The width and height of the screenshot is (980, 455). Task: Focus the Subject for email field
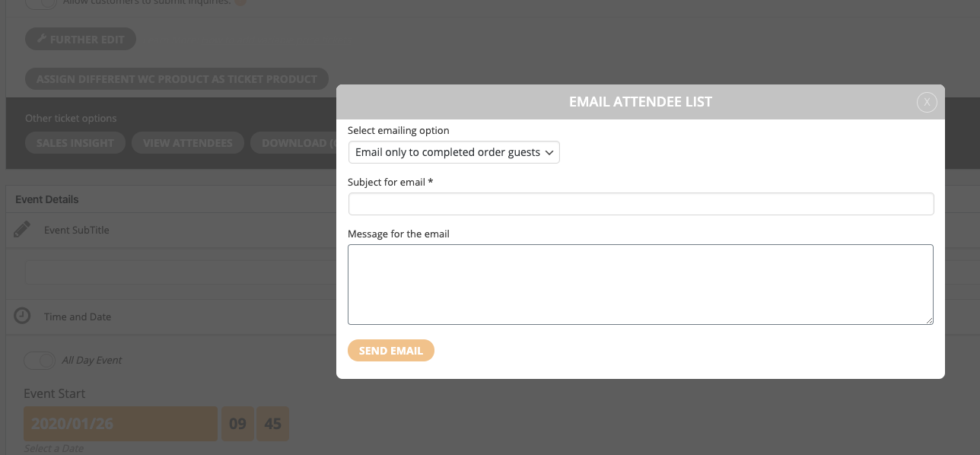coord(641,204)
